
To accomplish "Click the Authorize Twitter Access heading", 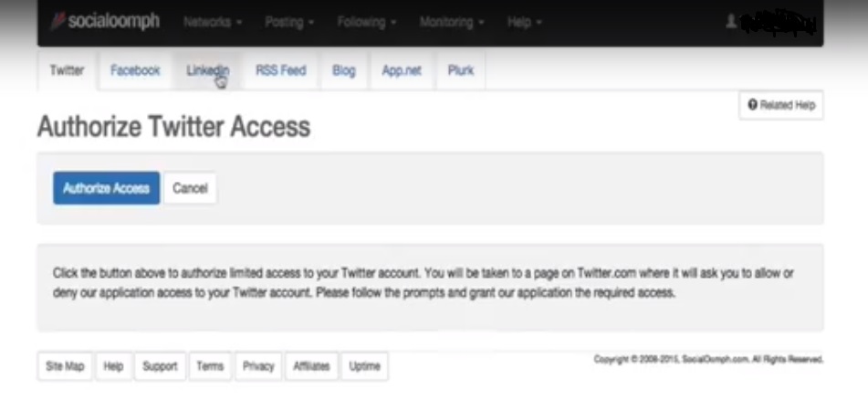I will tap(173, 127).
